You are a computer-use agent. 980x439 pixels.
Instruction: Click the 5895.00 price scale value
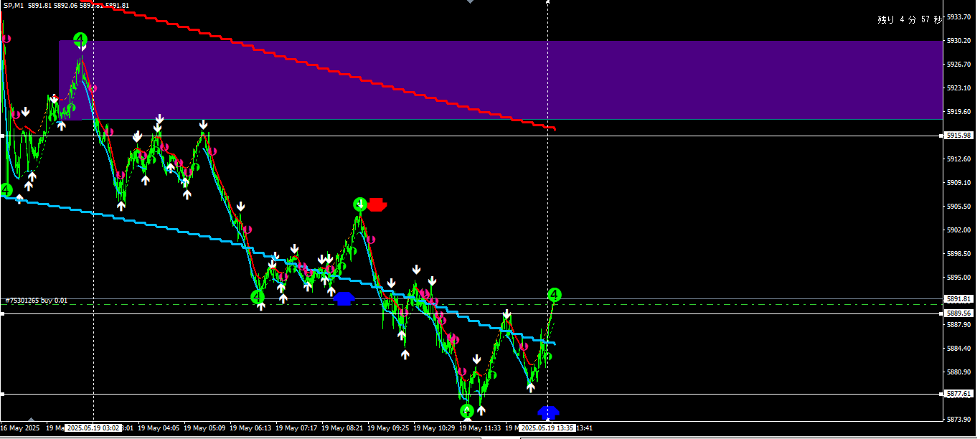pyautogui.click(x=960, y=278)
